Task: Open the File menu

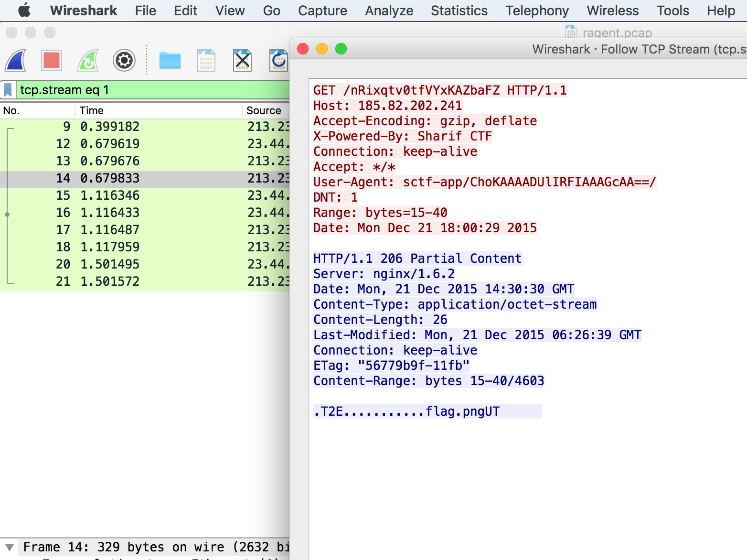Action: click(x=146, y=11)
